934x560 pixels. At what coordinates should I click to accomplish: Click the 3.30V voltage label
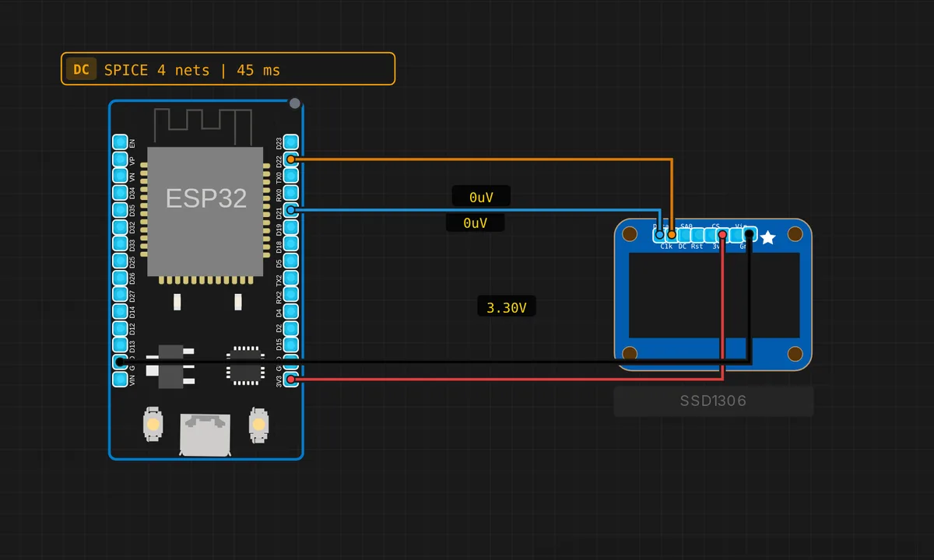coord(506,307)
